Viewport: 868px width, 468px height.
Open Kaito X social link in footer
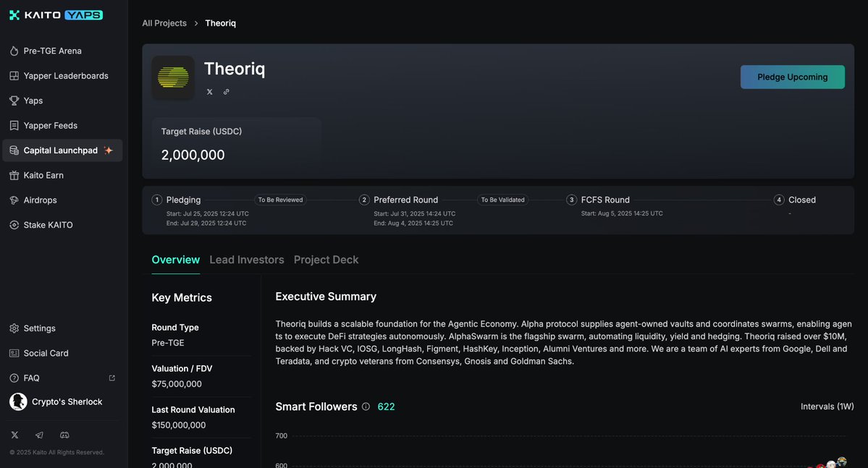tap(14, 435)
